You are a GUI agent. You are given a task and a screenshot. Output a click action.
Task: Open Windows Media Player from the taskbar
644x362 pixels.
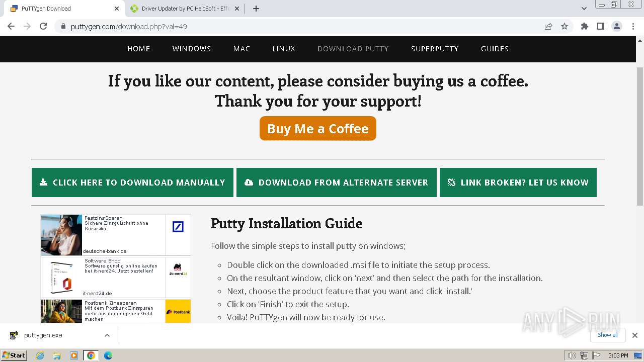click(74, 355)
